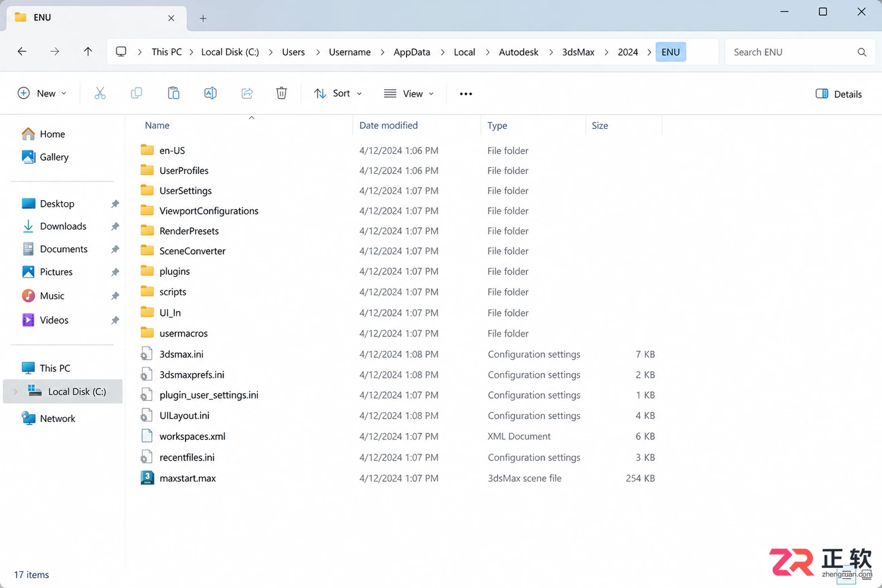Add a new tab
Image resolution: width=882 pixels, height=588 pixels.
click(x=203, y=18)
